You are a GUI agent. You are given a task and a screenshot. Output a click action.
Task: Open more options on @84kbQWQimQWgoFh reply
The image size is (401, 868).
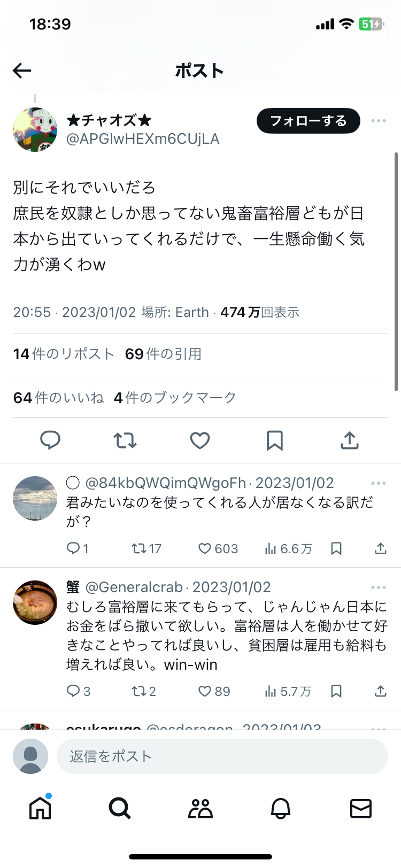(379, 483)
